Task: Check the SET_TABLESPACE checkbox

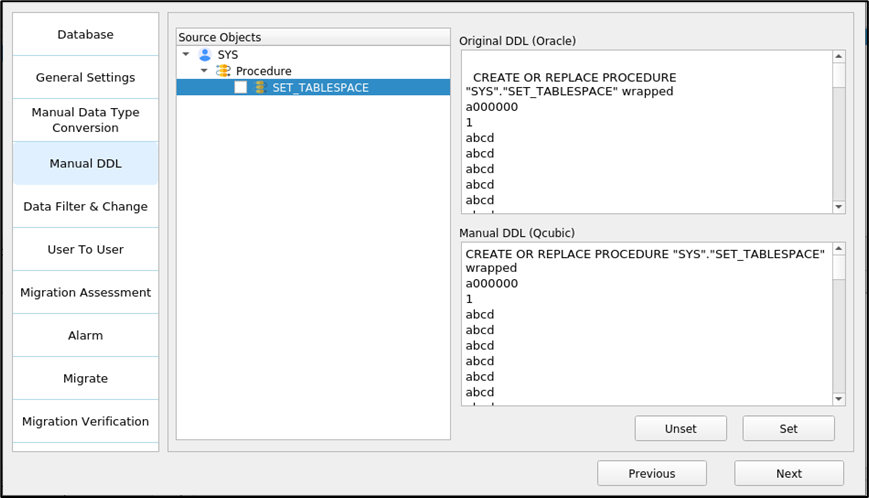Action: point(241,88)
